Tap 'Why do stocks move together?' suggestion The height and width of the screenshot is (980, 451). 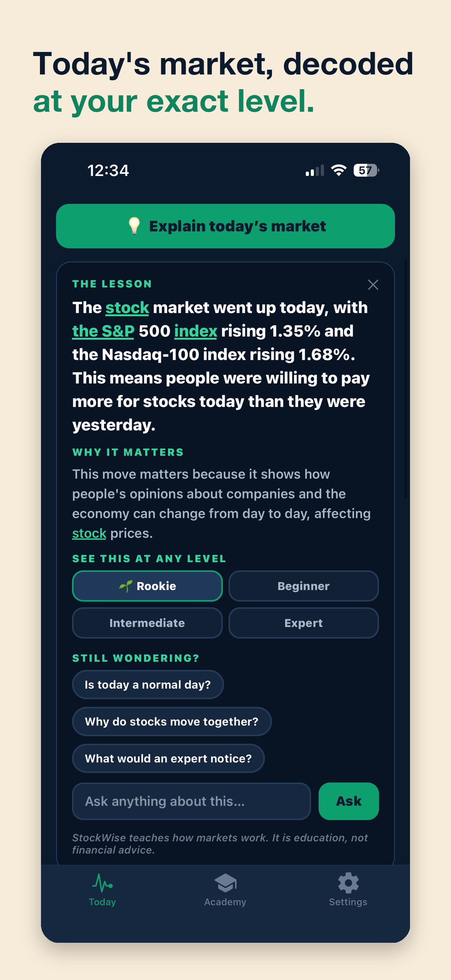pos(172,721)
